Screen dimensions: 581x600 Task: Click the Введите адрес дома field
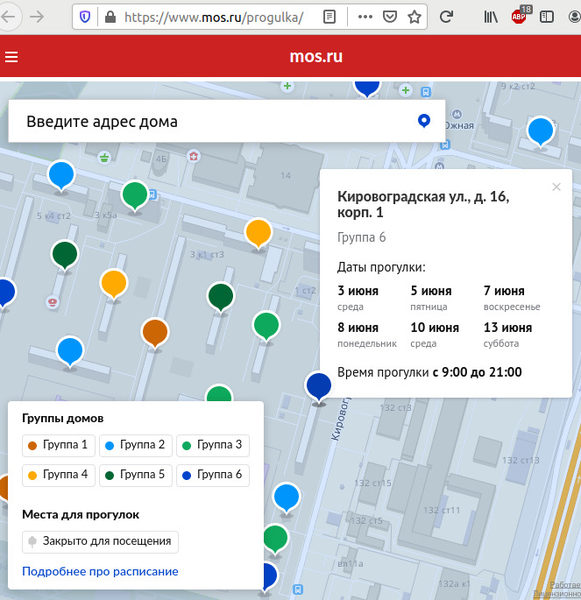point(214,121)
